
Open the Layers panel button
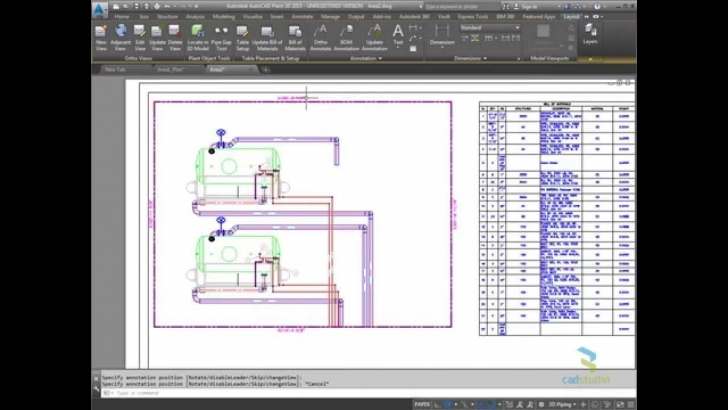pyautogui.click(x=590, y=34)
